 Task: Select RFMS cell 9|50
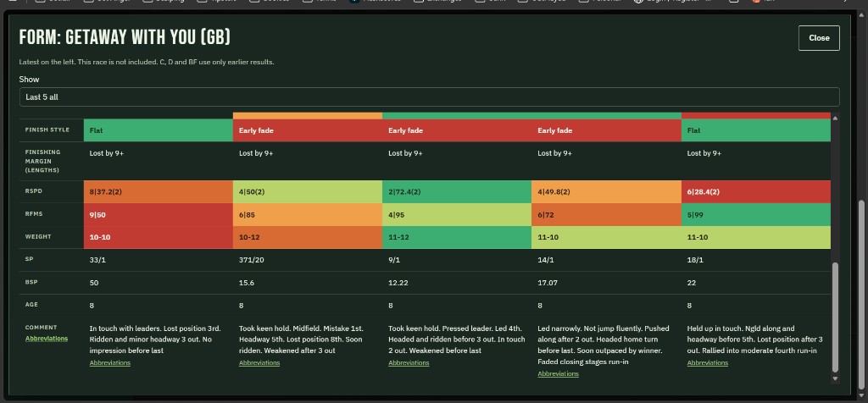(x=159, y=214)
